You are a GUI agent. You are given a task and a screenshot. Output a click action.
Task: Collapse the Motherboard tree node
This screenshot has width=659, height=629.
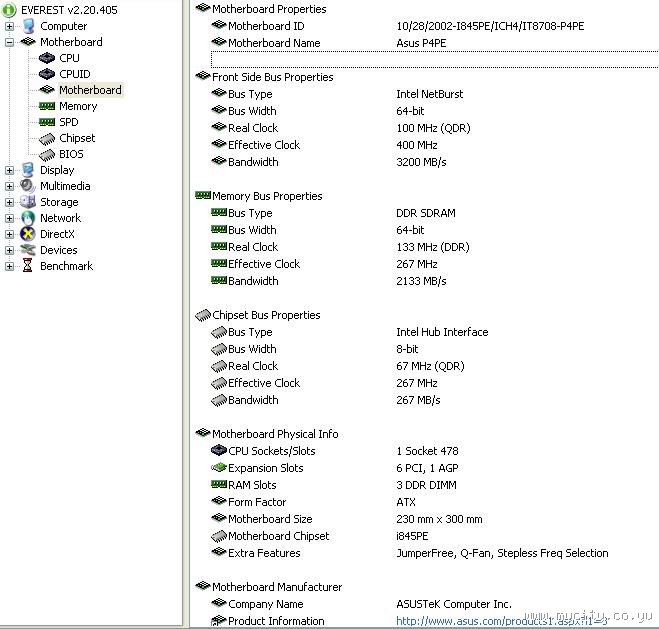(x=9, y=42)
